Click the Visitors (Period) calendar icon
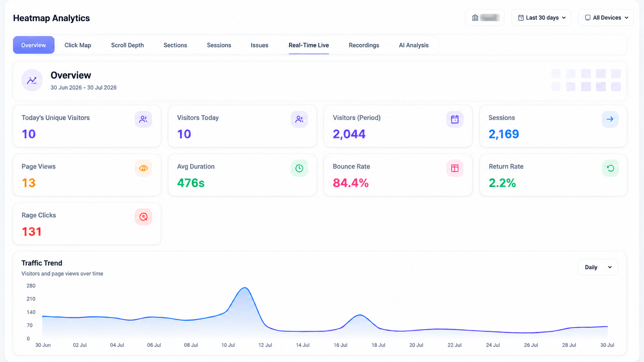Viewport: 644px width, 362px height. point(455,119)
